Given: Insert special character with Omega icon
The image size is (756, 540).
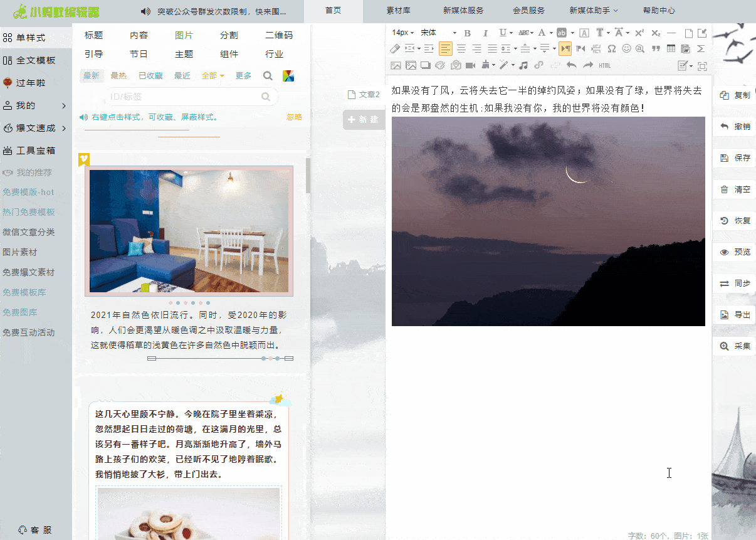Looking at the screenshot, I should pos(611,49).
